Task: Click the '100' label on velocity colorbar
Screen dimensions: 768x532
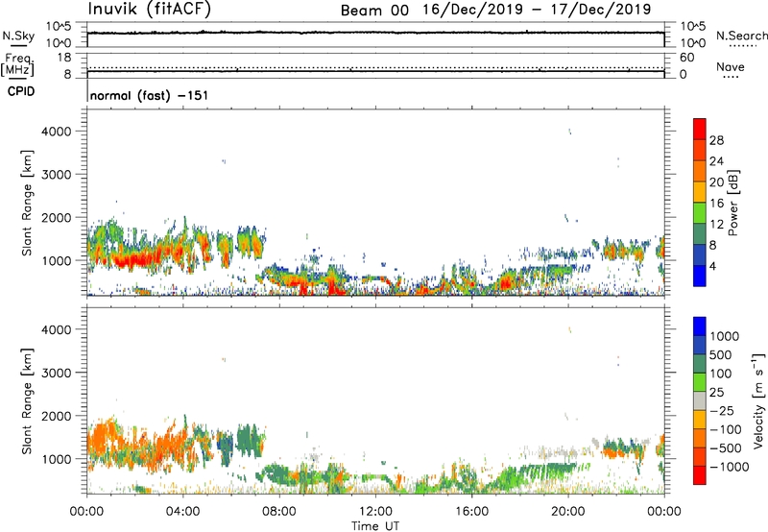Action: point(721,374)
